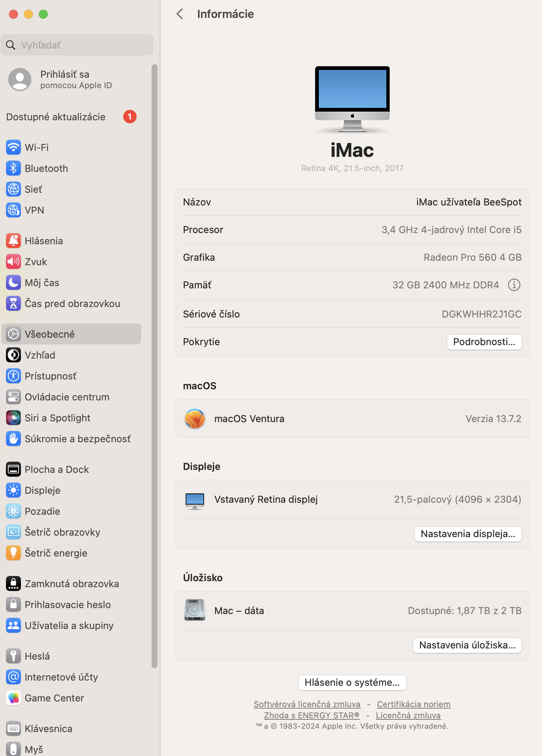Image resolution: width=542 pixels, height=756 pixels.
Task: Sign in via Prihlásiť sa Apple ID
Action: (71, 80)
